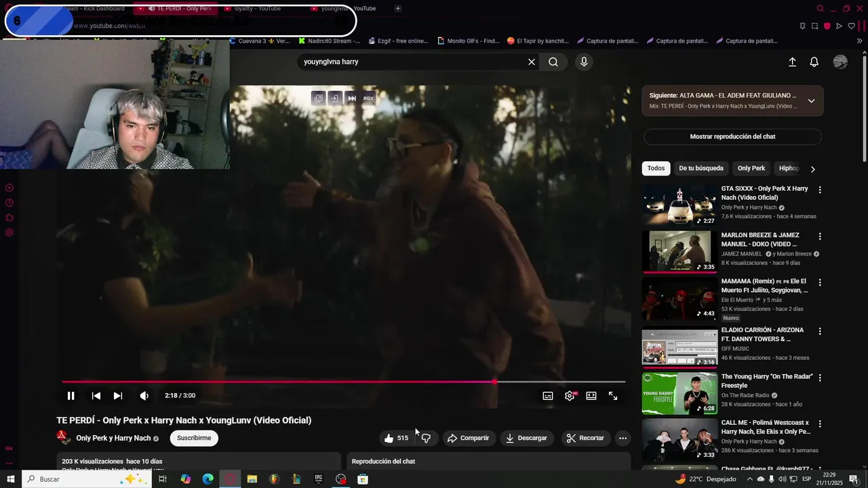This screenshot has height=488, width=868.
Task: Click the YouTube search magnifier button
Action: click(x=553, y=62)
